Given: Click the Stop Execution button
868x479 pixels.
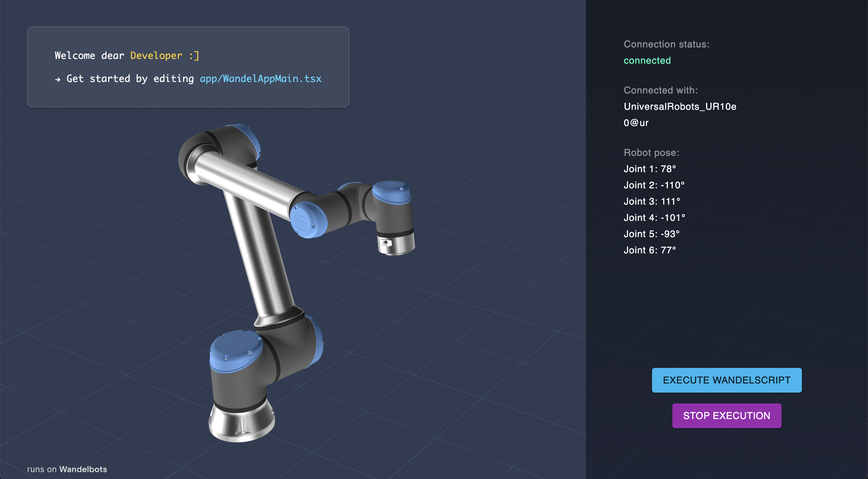Looking at the screenshot, I should (727, 416).
